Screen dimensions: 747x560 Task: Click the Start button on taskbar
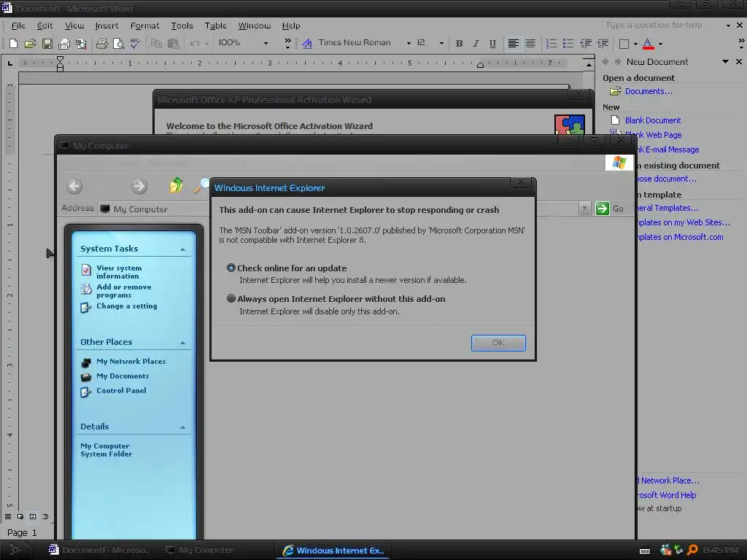click(15, 550)
